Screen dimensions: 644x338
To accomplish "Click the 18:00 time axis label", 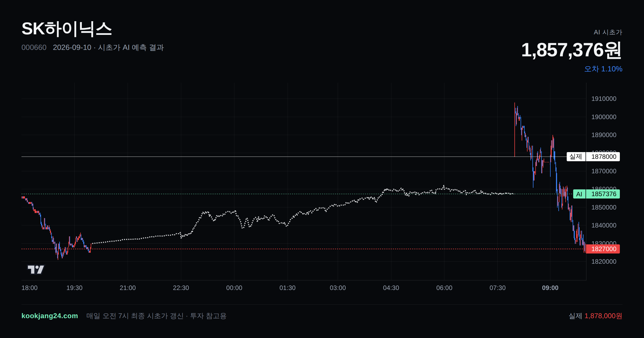I will 30,288.
